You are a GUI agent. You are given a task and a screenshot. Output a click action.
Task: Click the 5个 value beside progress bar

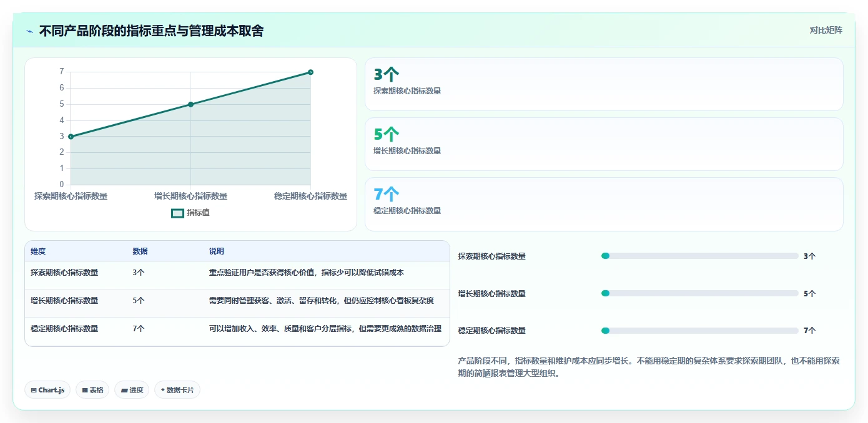coord(809,293)
